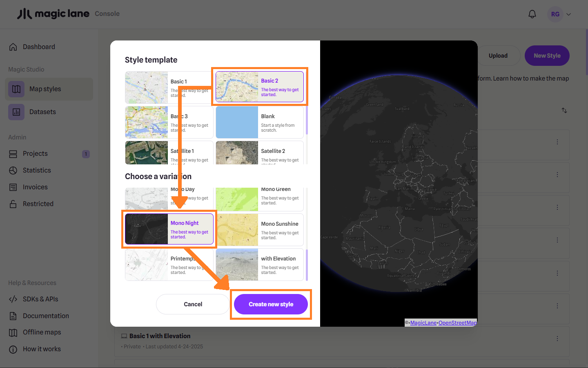Go to Projects in the sidebar
The width and height of the screenshot is (588, 368).
pyautogui.click(x=35, y=154)
